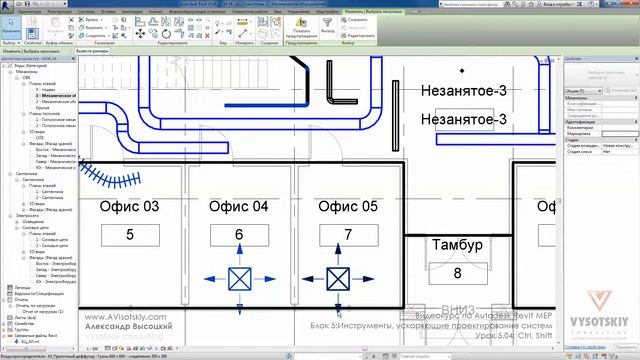Click the Применить button in properties
The image size is (640, 360).
coord(626,347)
